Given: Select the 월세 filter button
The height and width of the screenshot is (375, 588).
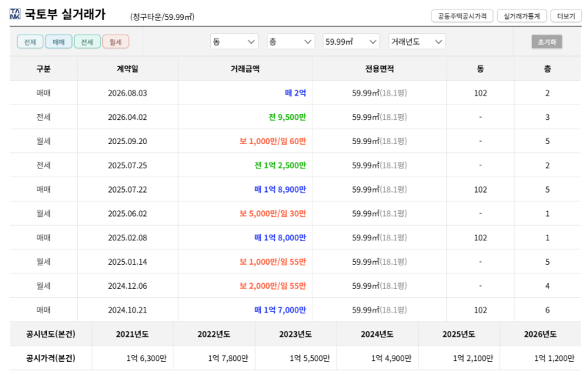Looking at the screenshot, I should point(115,42).
